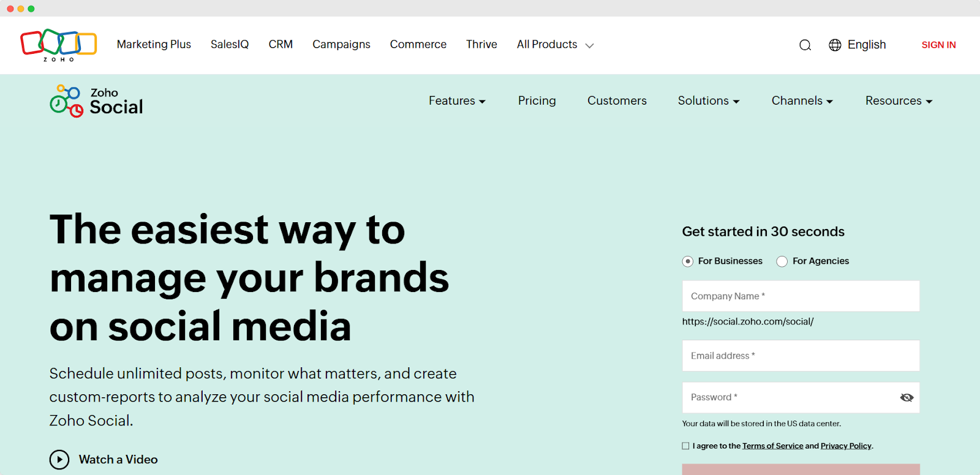Click the US data center notice text
The image size is (980, 475).
tap(761, 424)
